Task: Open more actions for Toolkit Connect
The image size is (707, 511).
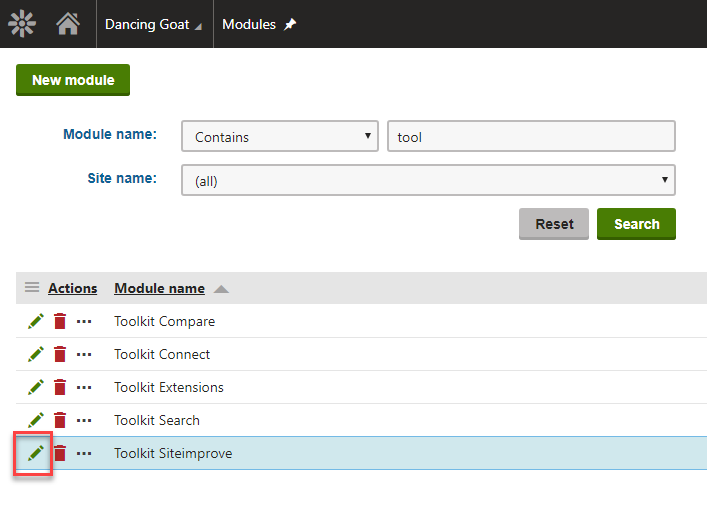Action: click(84, 354)
